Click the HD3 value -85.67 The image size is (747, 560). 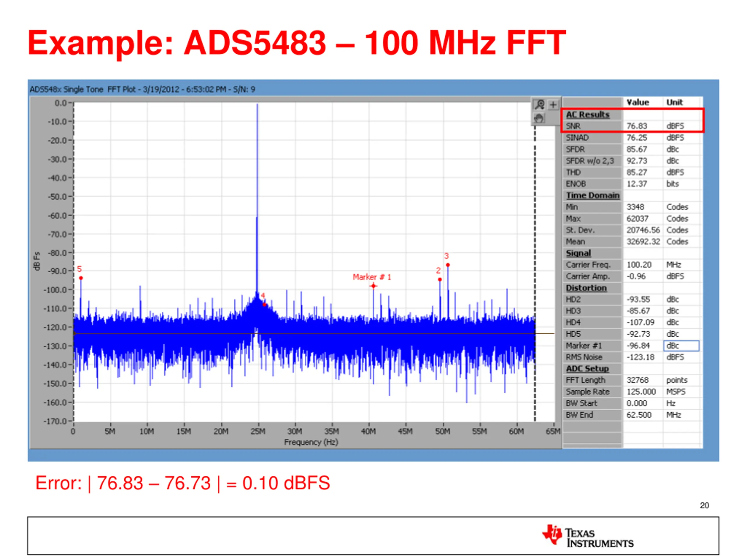coord(638,311)
